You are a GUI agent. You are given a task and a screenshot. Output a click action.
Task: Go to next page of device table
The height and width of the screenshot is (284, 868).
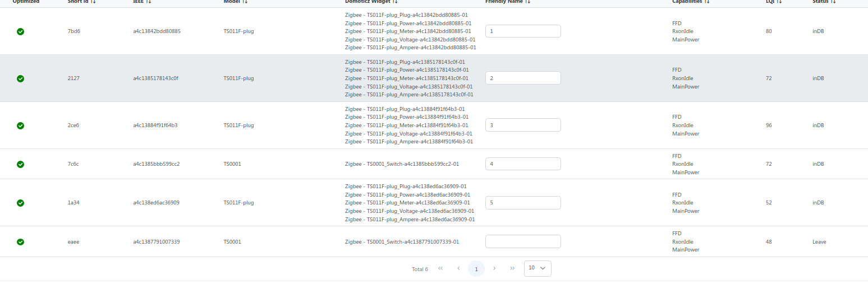(x=494, y=268)
